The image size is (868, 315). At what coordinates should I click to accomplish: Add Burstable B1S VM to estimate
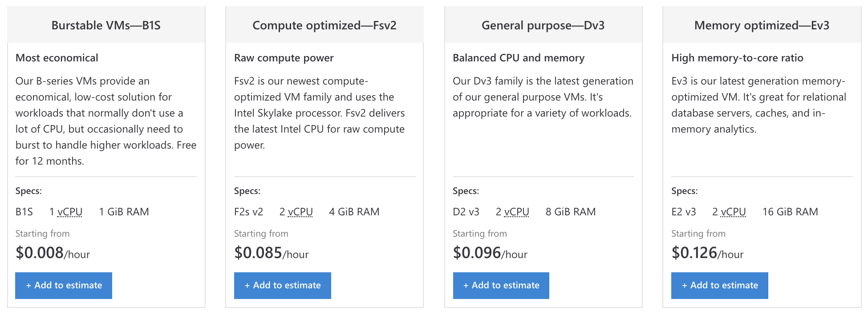click(x=64, y=285)
